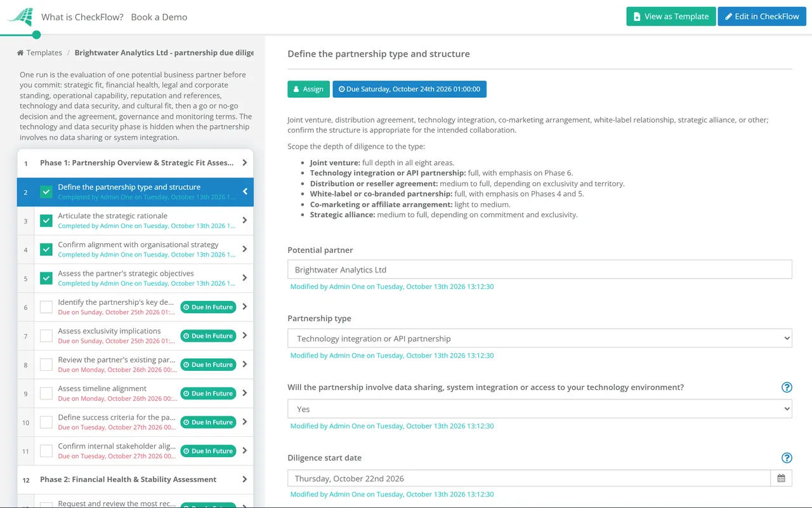Click Due In Future badge on task 6
The image size is (812, 508).
click(x=208, y=307)
